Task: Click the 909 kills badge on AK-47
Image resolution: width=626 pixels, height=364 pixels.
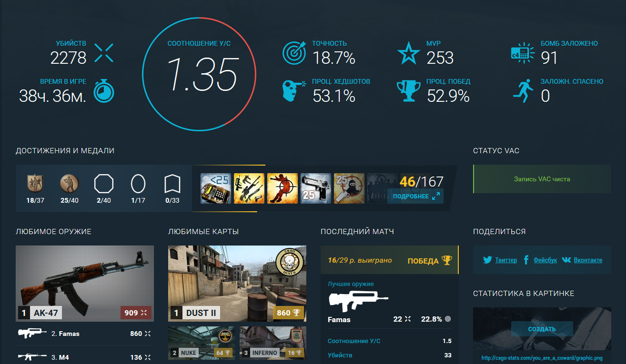Action: pyautogui.click(x=136, y=313)
